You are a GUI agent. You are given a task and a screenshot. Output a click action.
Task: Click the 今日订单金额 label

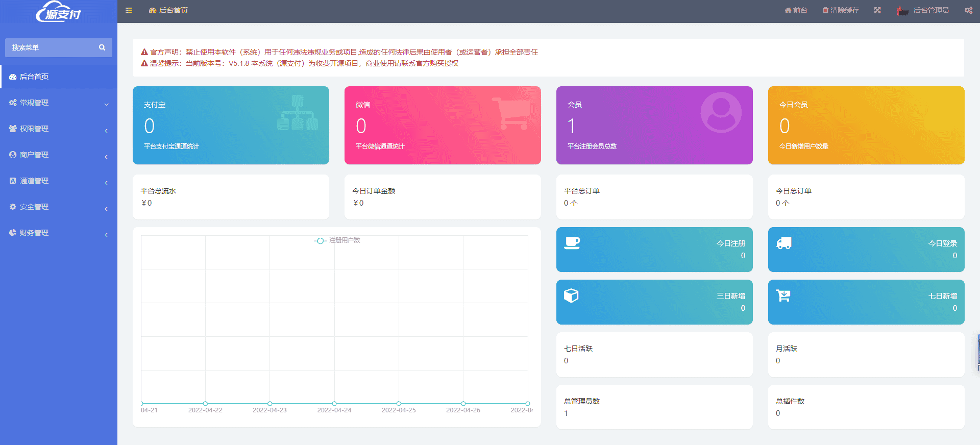click(x=374, y=191)
